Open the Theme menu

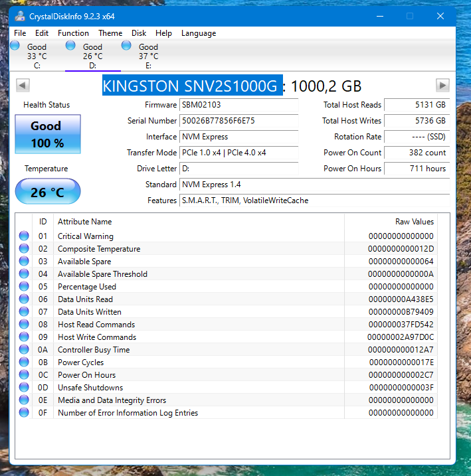point(110,33)
